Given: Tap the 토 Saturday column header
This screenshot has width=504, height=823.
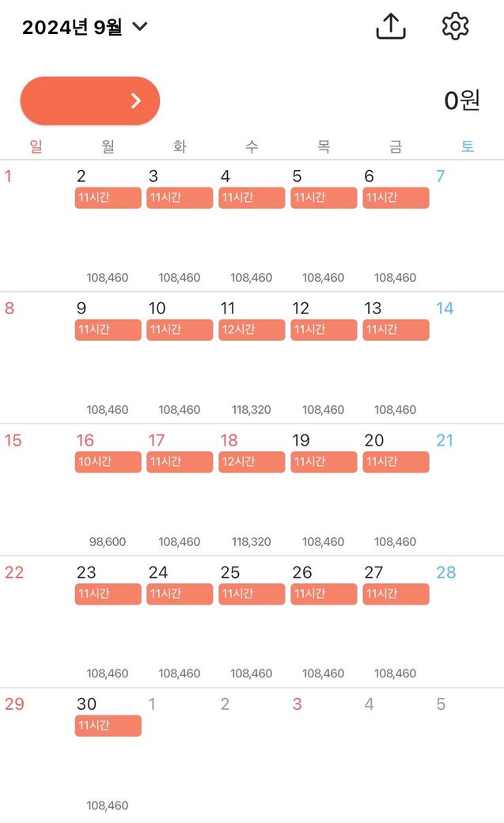Looking at the screenshot, I should pyautogui.click(x=468, y=146).
